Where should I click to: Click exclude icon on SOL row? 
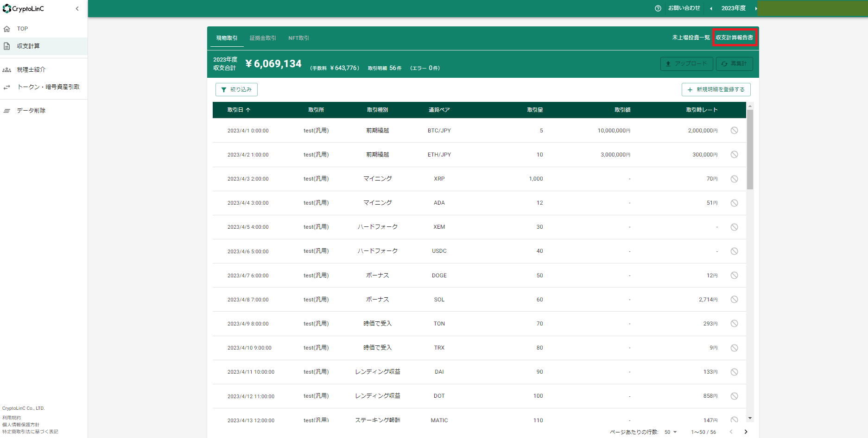(x=734, y=300)
